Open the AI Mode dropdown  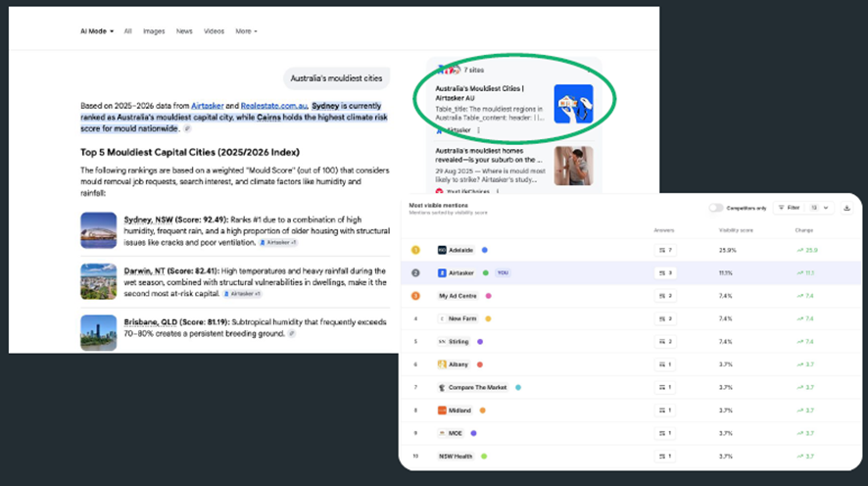pos(97,31)
